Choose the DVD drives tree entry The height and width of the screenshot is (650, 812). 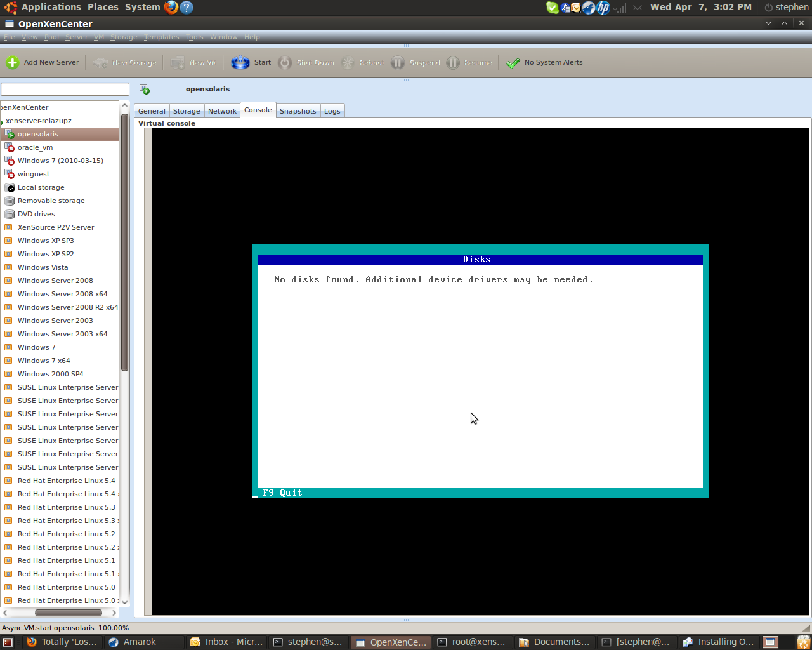[36, 214]
